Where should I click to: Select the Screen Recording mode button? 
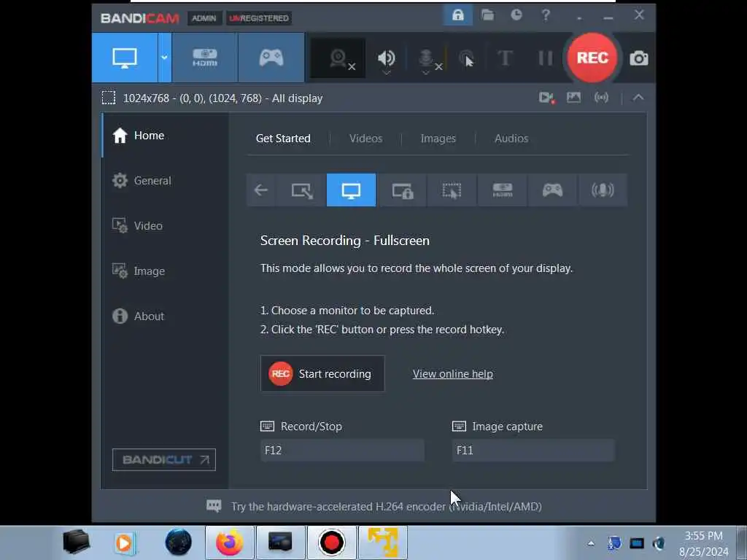(x=124, y=58)
